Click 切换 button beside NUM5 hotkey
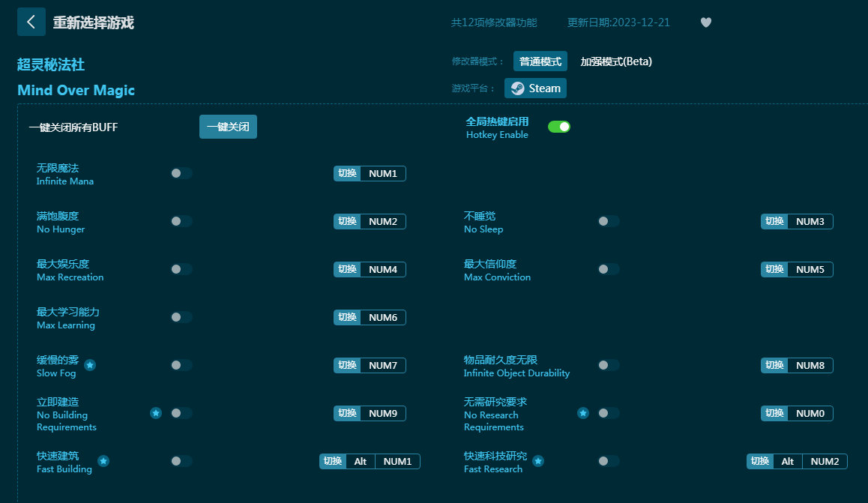The height and width of the screenshot is (503, 868). (x=774, y=269)
